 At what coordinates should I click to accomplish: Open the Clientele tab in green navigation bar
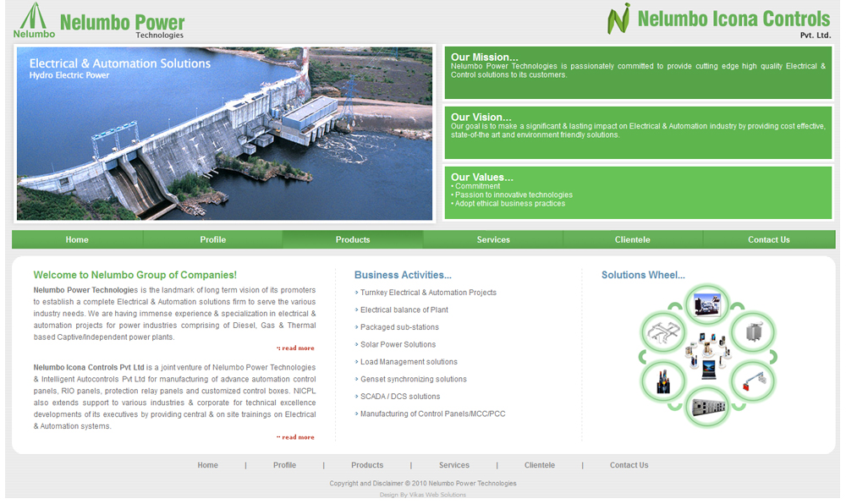click(632, 239)
